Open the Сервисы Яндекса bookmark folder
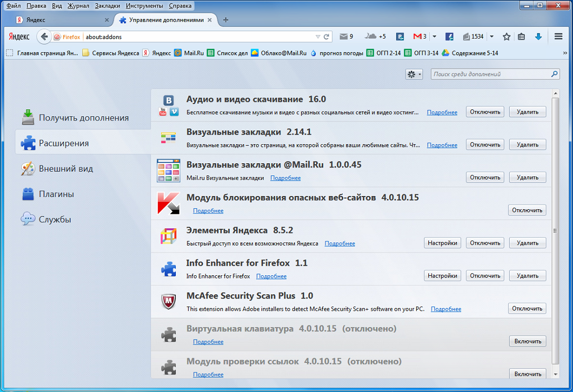 111,53
